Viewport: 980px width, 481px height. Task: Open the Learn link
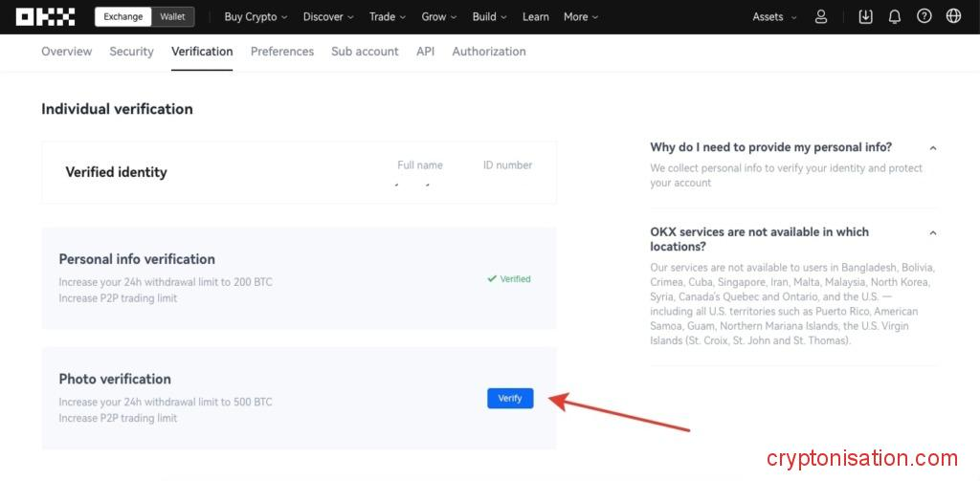pyautogui.click(x=536, y=16)
